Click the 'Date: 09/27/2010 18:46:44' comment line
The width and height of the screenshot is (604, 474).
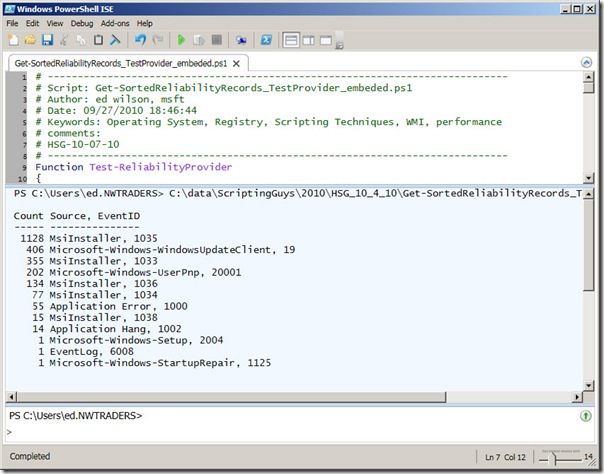tap(116, 111)
